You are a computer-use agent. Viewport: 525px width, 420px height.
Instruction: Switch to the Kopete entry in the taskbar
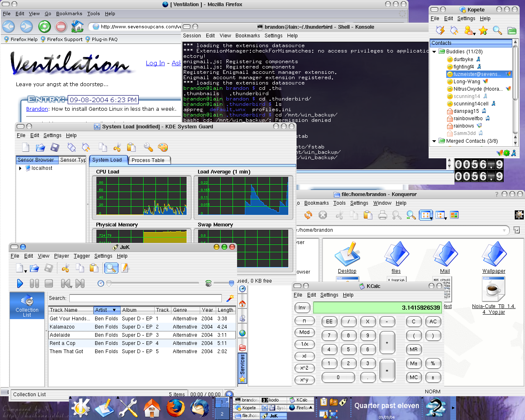[247, 408]
